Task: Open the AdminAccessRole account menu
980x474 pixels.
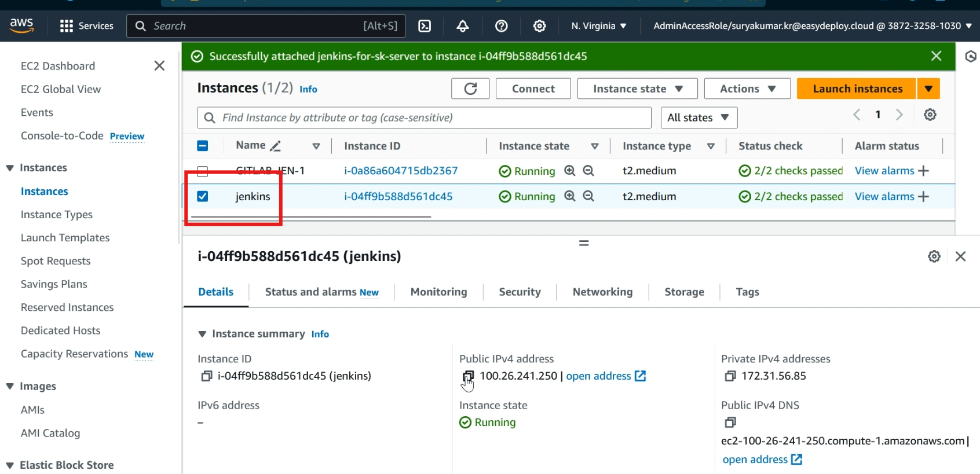Action: (813, 26)
